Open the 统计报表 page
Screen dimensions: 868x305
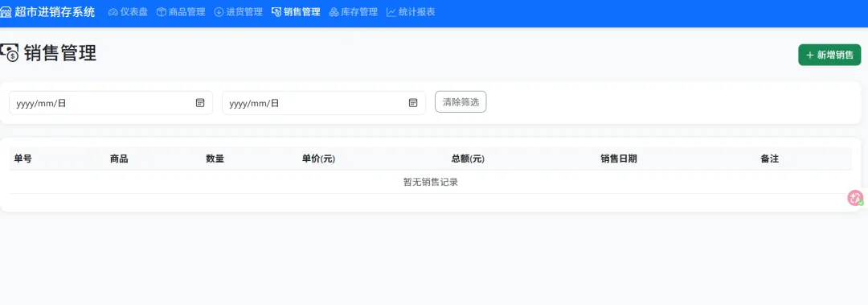[411, 12]
